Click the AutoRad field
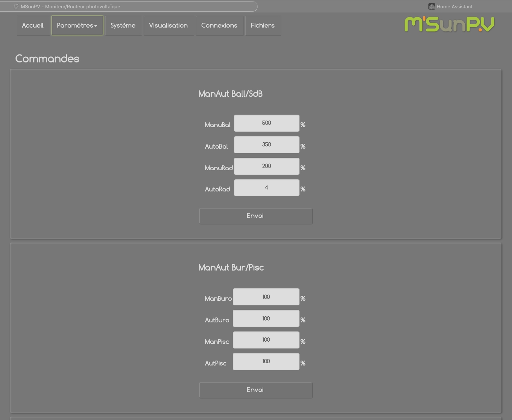Image resolution: width=512 pixels, height=420 pixels. coord(267,188)
